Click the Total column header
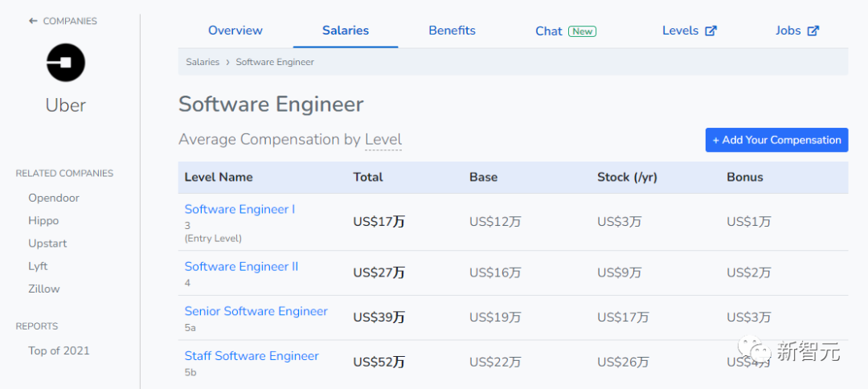Image resolution: width=868 pixels, height=389 pixels. (x=368, y=177)
